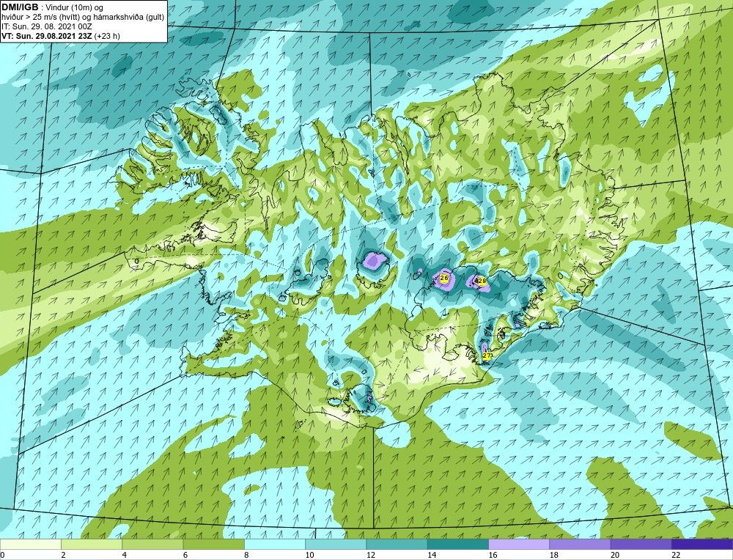
Task: Select the 14–16 m/s dark teal legend swatch
Action: (458, 544)
